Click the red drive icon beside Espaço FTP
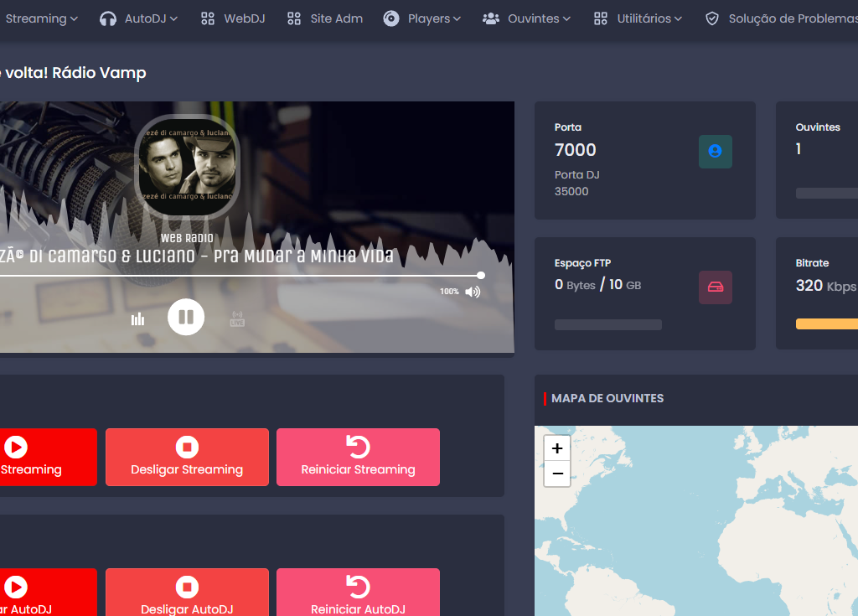Screen dimensions: 858x616 [x=716, y=287]
